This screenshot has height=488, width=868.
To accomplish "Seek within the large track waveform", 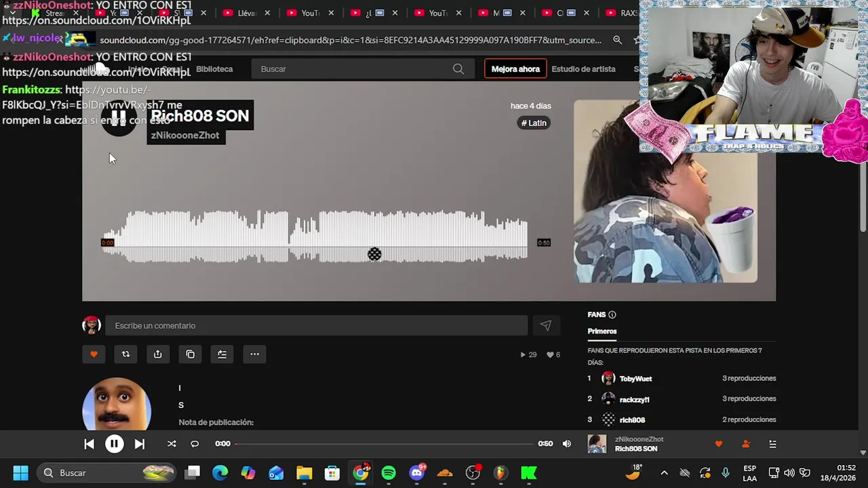I will [315, 236].
